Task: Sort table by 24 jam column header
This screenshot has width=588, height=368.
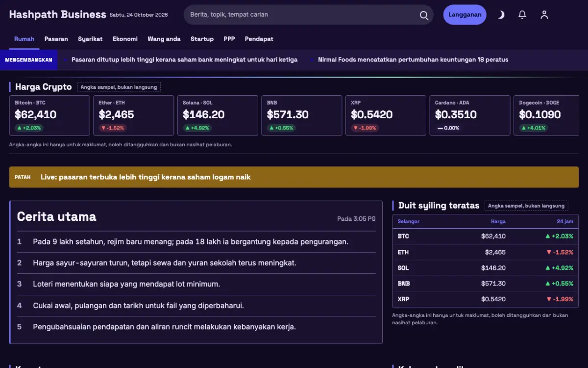Action: coord(565,221)
